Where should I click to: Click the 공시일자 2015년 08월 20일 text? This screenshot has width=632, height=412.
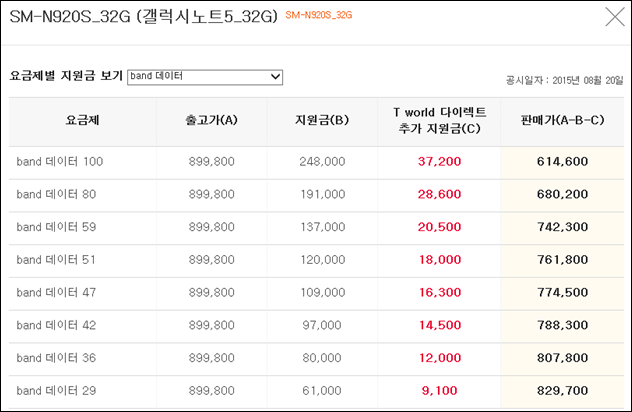pyautogui.click(x=565, y=81)
